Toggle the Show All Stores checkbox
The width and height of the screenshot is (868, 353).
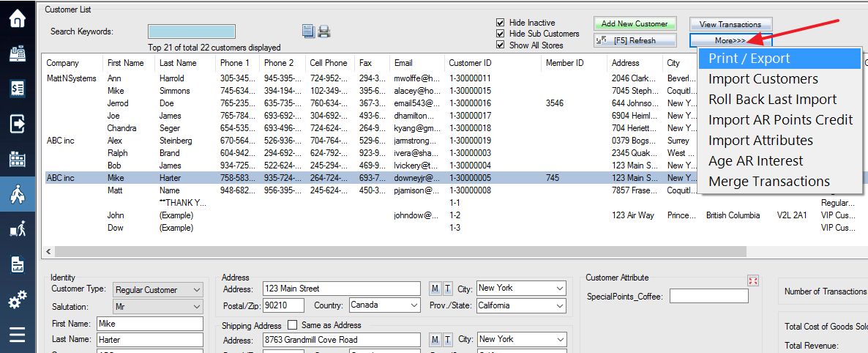coord(501,45)
